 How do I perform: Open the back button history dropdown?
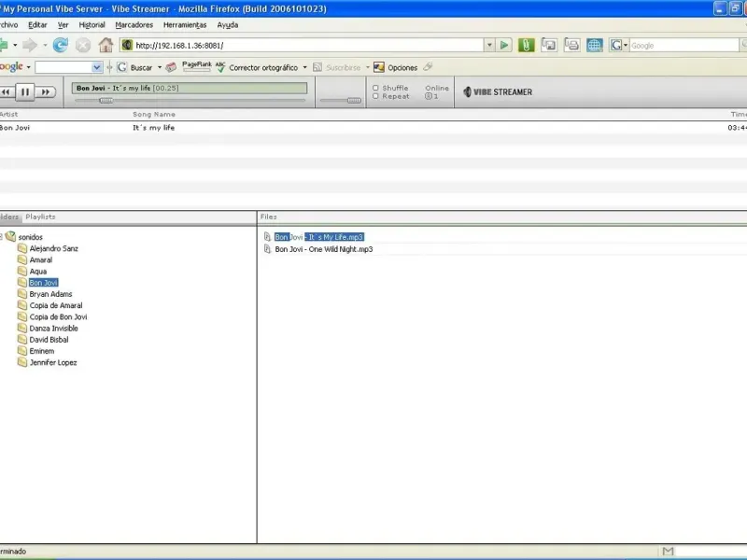click(x=15, y=45)
